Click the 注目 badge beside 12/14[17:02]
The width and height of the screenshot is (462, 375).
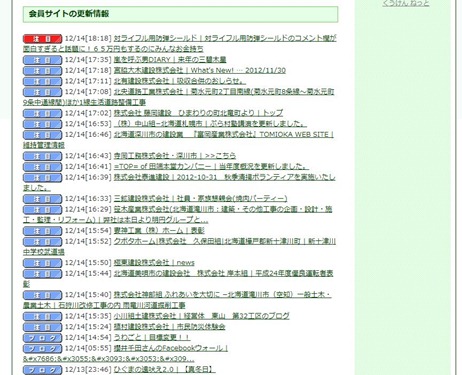click(42, 113)
